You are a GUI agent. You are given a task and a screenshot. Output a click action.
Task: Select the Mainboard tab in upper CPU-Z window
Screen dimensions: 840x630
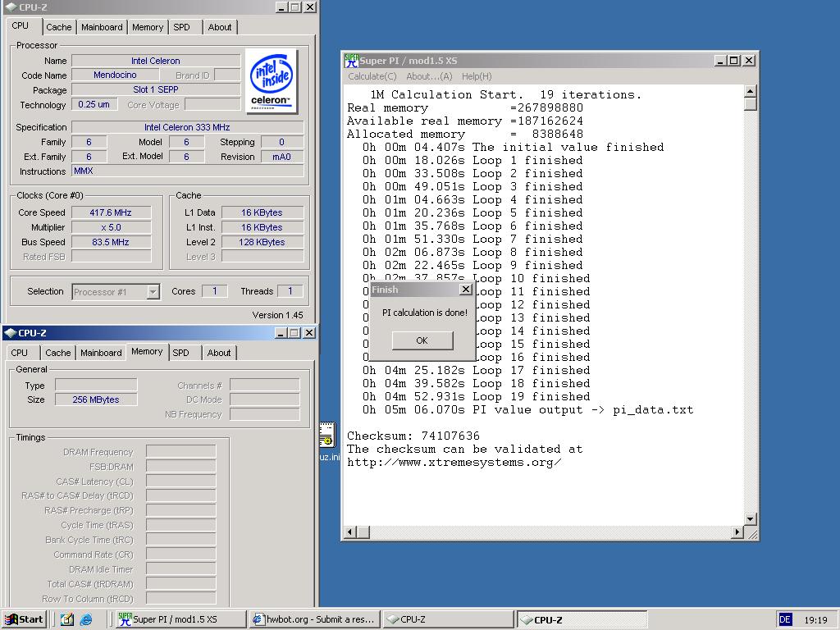(x=102, y=27)
